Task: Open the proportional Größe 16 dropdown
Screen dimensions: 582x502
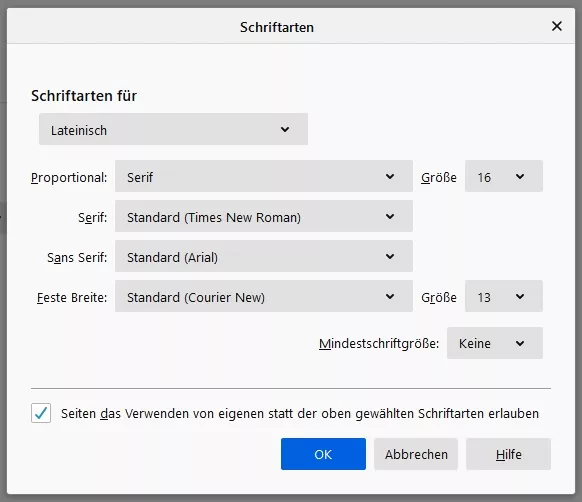Action: [504, 176]
